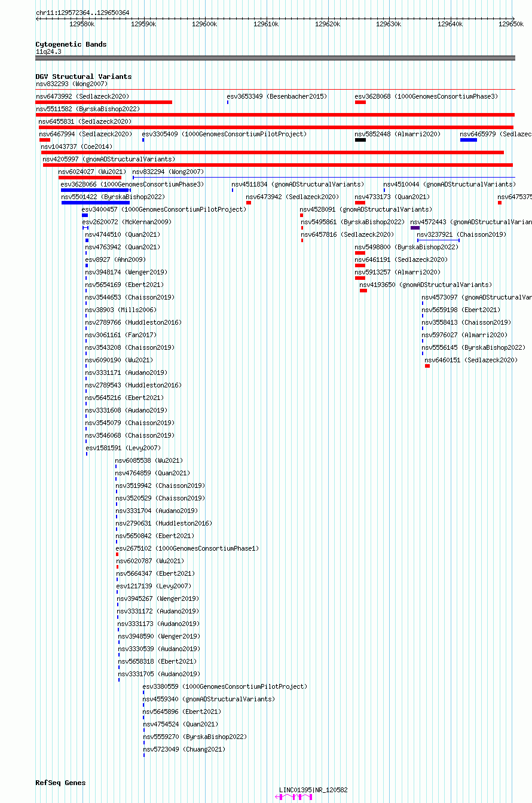This screenshot has height=803, width=532.
Task: Open nsv38903 (Mills2006) variant
Action: click(121, 310)
